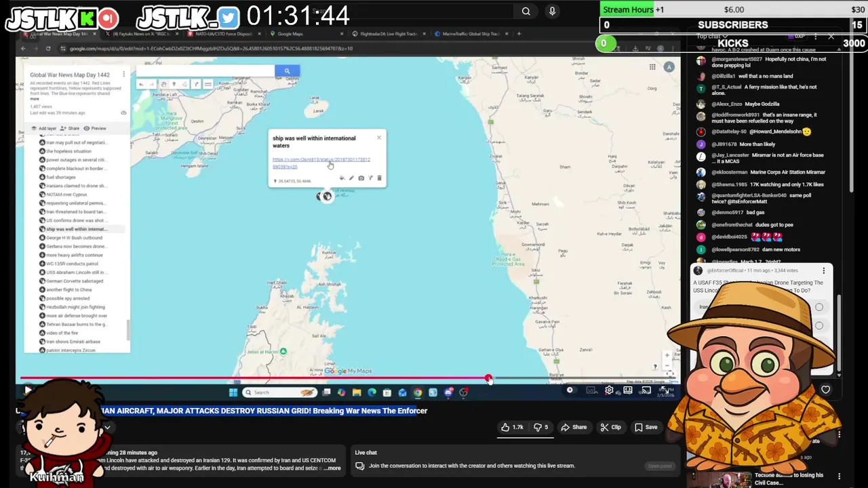
Task: Open three-dot menu for Tectone video
Action: tap(839, 476)
